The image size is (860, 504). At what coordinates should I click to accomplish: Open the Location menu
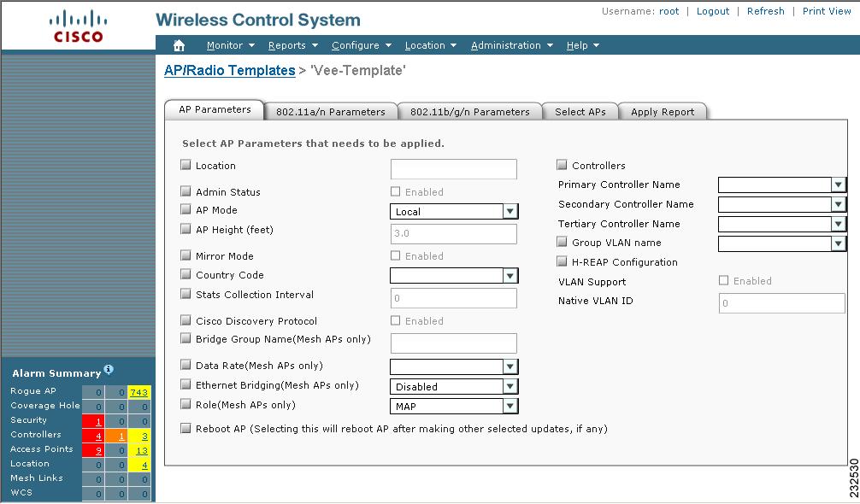click(x=431, y=45)
